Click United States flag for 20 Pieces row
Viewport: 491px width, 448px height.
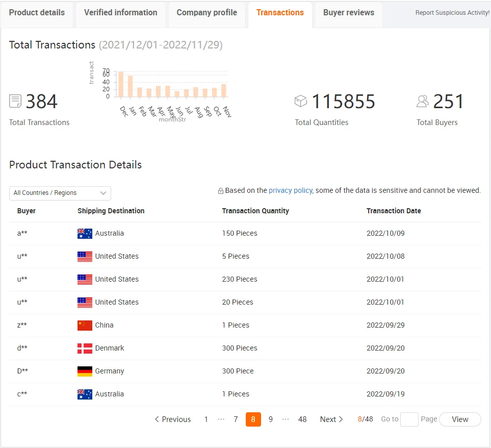tap(85, 302)
